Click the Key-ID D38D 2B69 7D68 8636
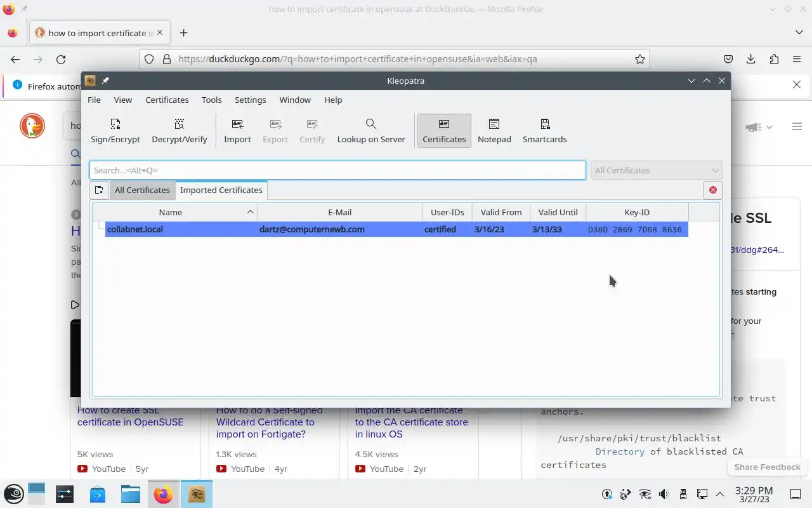The width and height of the screenshot is (812, 508). [635, 229]
